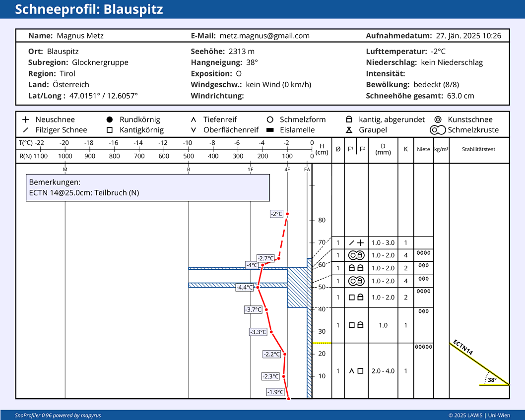Click the -4°C temperature label on the chart
Image resolution: width=525 pixels, height=420 pixels.
point(252,265)
